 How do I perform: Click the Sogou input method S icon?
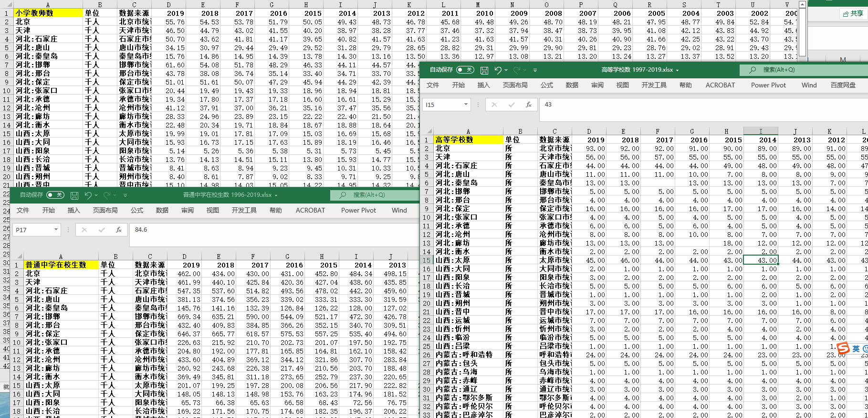(x=843, y=349)
